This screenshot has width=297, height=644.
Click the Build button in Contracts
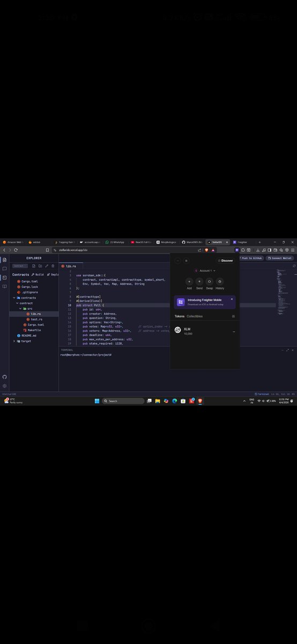point(38,274)
